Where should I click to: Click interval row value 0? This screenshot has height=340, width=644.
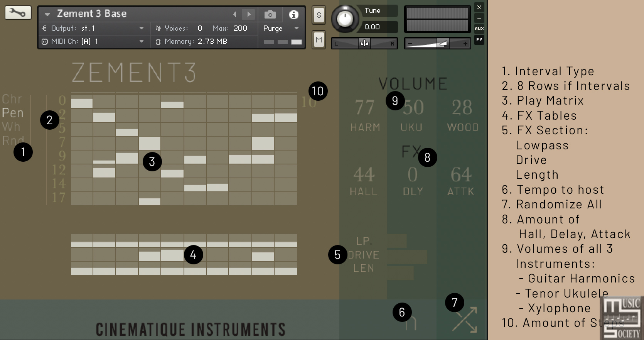[x=62, y=100]
